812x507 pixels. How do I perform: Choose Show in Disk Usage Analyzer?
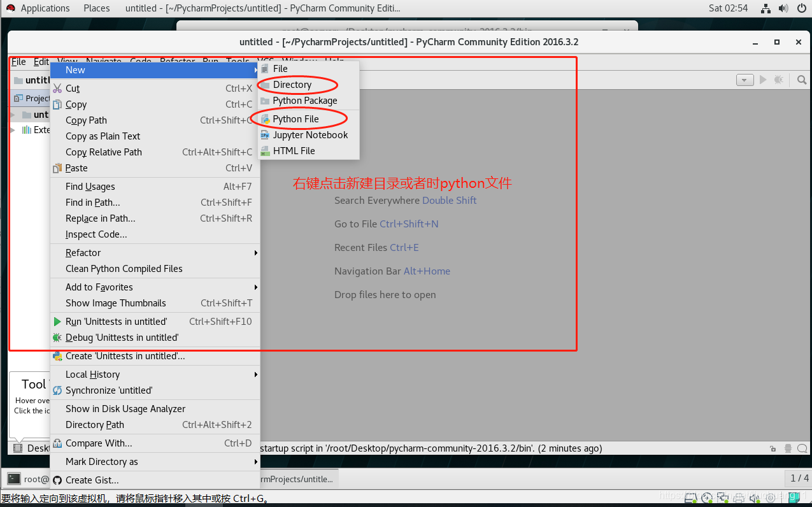coord(155,409)
